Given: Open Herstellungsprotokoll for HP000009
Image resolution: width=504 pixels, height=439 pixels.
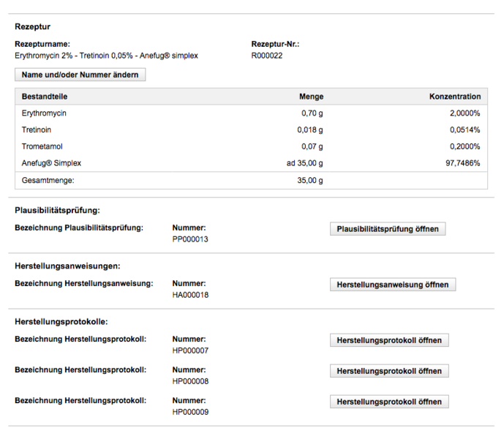Looking at the screenshot, I should pyautogui.click(x=389, y=402).
